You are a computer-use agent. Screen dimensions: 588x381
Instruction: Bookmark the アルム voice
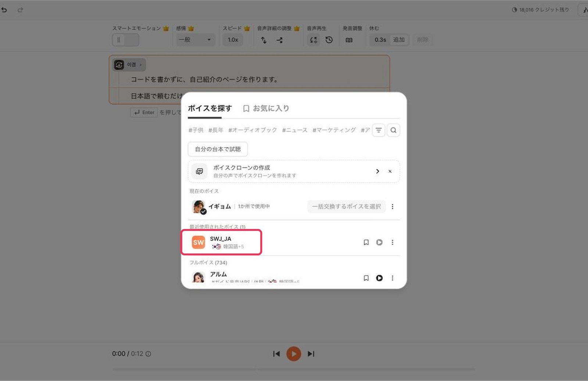coord(366,278)
